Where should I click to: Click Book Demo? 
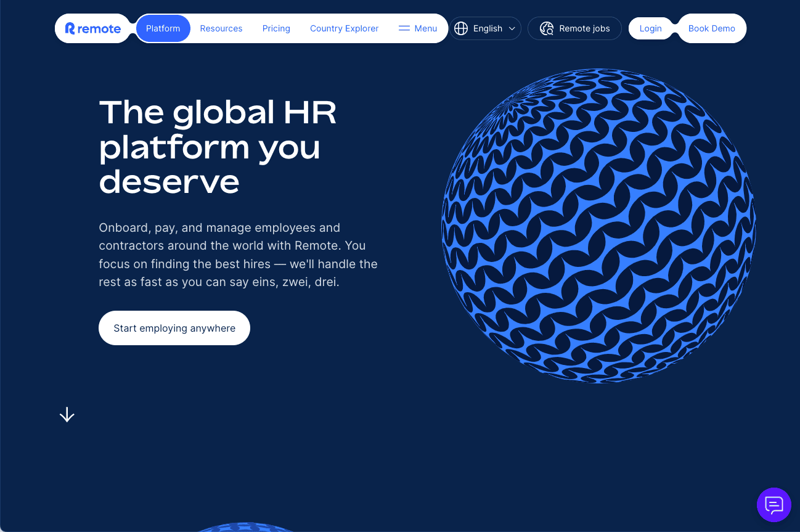click(x=712, y=28)
